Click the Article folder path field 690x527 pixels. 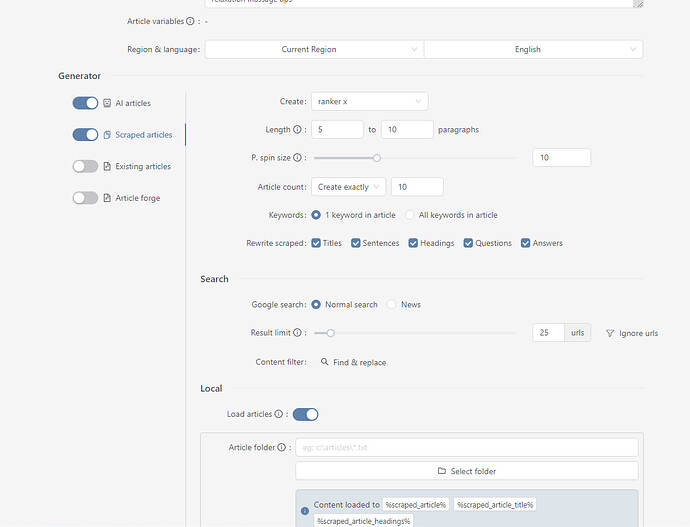pos(467,447)
